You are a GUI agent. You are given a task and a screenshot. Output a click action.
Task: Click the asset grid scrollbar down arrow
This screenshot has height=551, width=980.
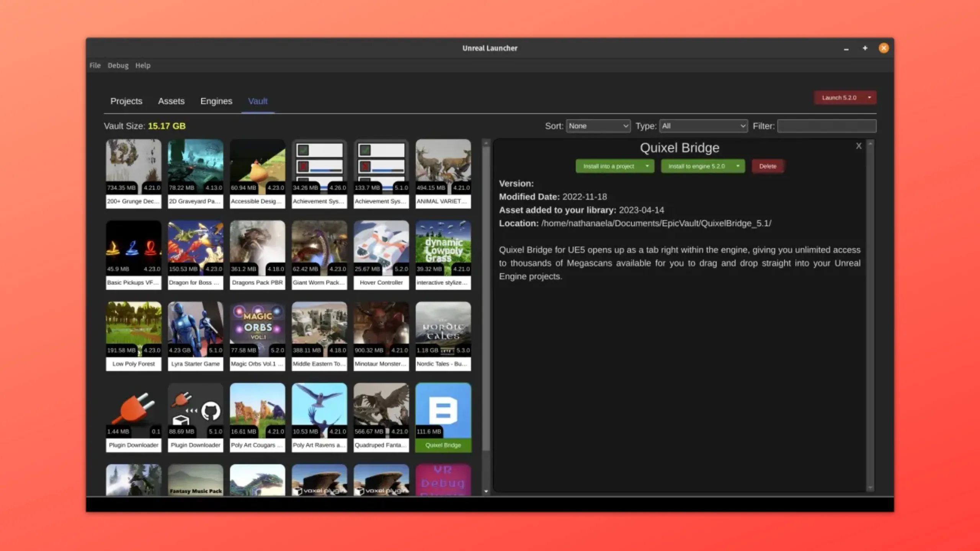coord(486,491)
